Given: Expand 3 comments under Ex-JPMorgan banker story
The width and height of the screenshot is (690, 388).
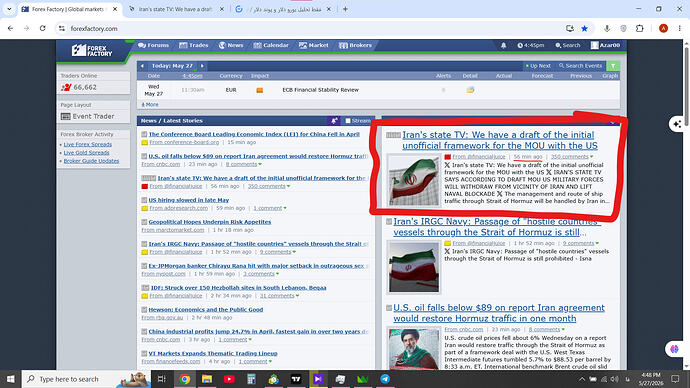Looking at the screenshot, I should pos(261,274).
